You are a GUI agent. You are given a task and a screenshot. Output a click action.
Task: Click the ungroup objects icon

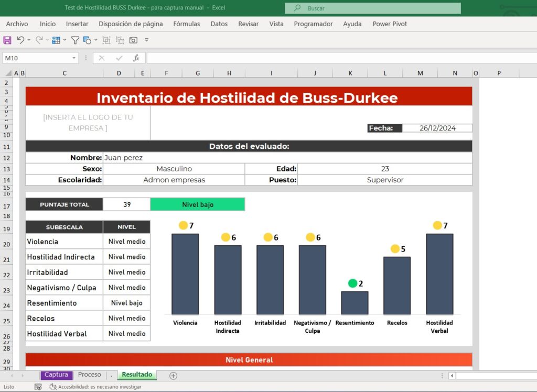pyautogui.click(x=120, y=40)
